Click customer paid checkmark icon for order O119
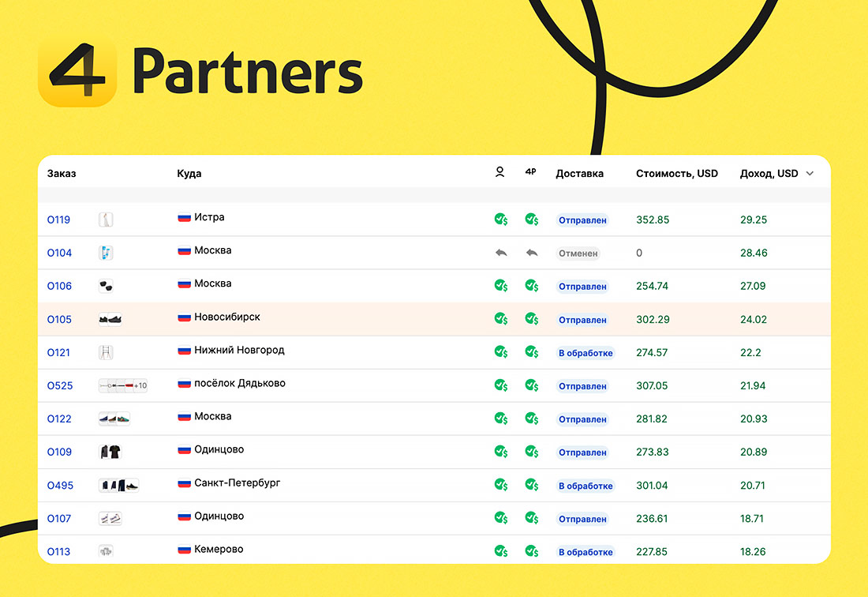The image size is (868, 597). [x=500, y=220]
